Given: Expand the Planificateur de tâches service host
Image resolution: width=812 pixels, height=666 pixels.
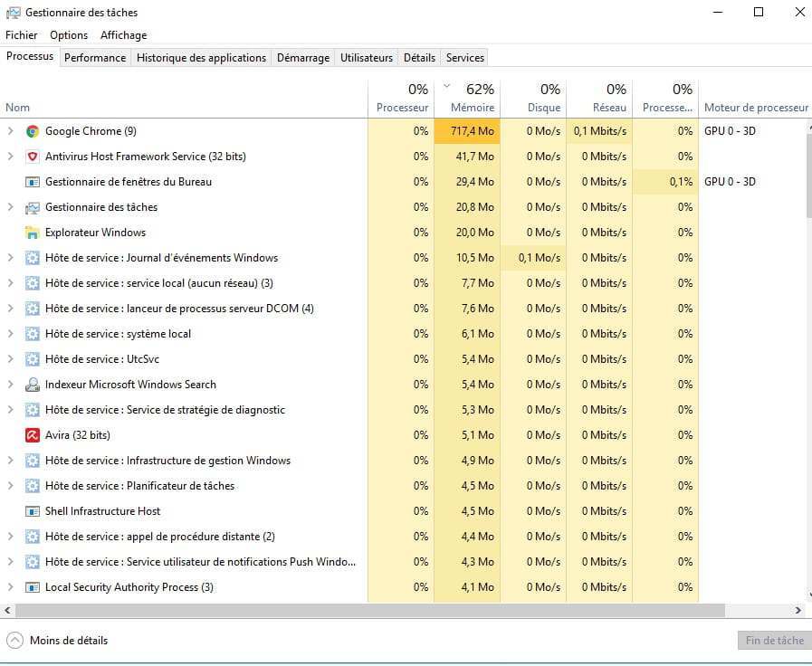Looking at the screenshot, I should coord(10,486).
